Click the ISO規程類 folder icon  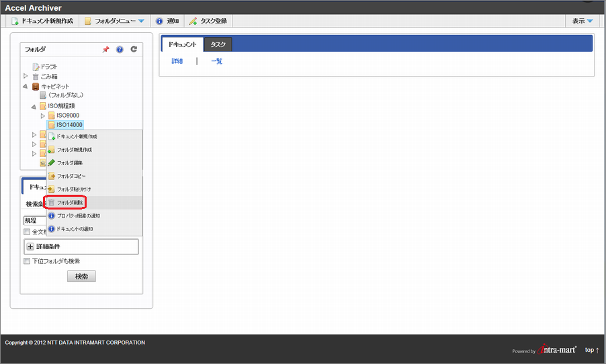click(x=43, y=106)
